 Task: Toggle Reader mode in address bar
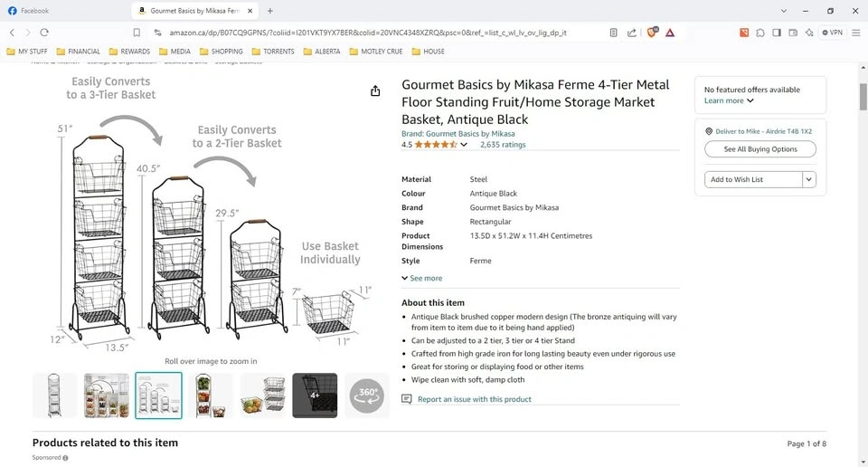[x=613, y=33]
